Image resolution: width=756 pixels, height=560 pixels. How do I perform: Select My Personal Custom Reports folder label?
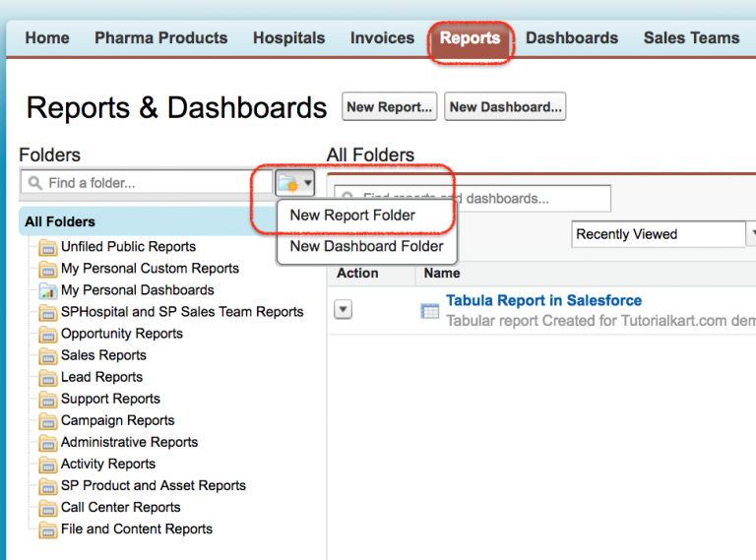[150, 269]
